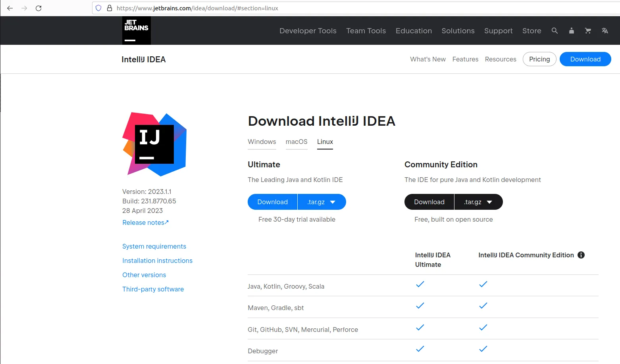
Task: Download Community Edition
Action: (x=429, y=202)
